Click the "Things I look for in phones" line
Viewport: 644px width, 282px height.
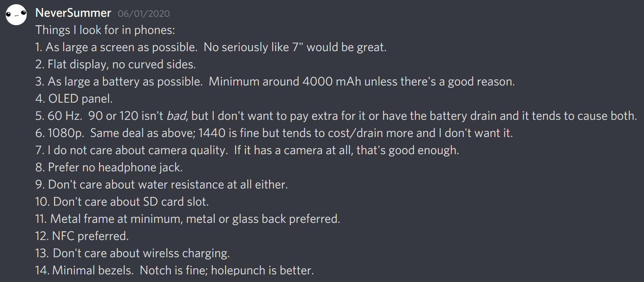[x=105, y=30]
